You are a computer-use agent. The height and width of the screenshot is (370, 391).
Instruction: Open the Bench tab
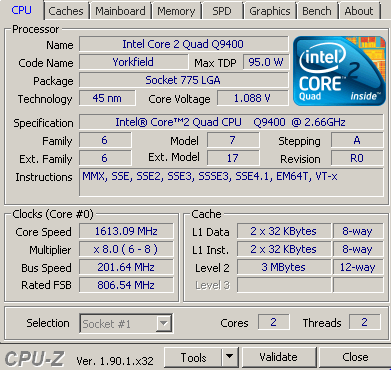pyautogui.click(x=317, y=11)
